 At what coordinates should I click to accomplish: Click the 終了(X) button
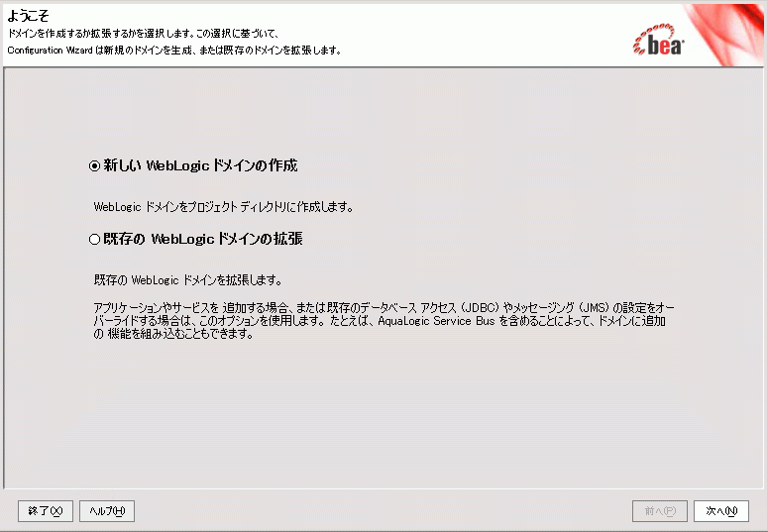46,511
